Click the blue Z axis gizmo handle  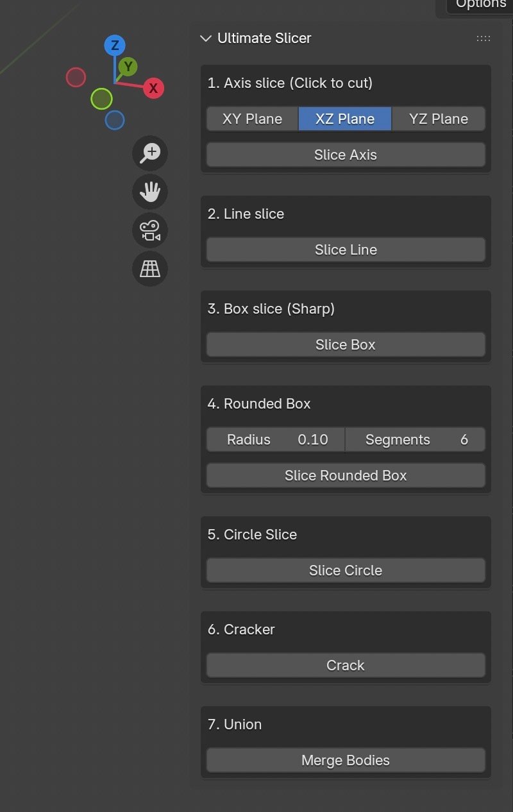point(115,45)
